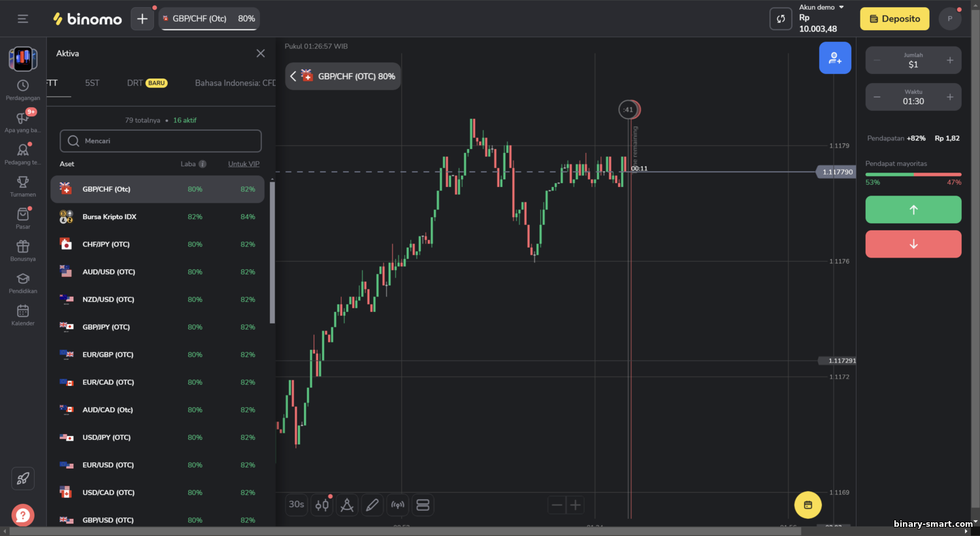Click the asset list scrollbar
This screenshot has width=980, height=536.
(x=272, y=252)
